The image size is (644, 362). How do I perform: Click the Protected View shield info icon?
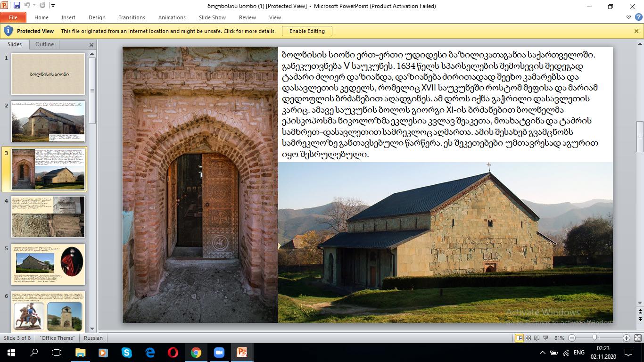tap(8, 31)
